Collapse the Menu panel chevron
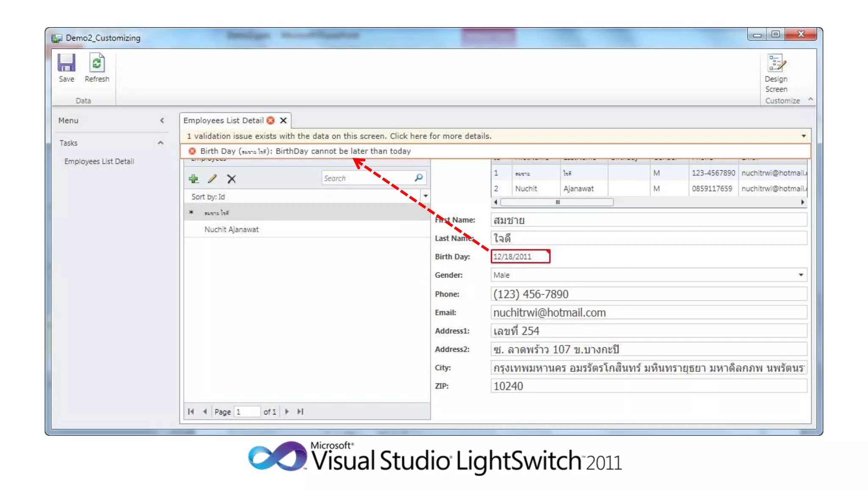868x490 pixels. coord(162,120)
